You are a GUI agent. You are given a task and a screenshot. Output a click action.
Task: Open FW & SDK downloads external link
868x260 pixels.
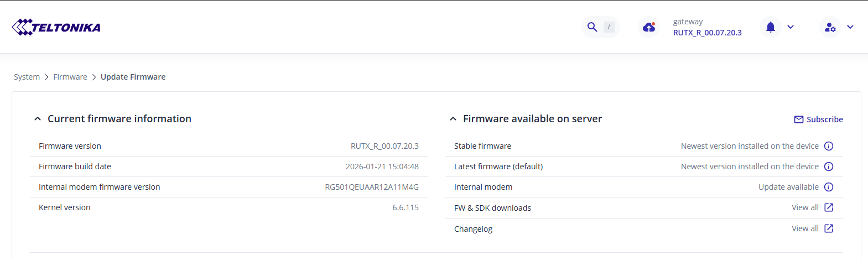coord(829,207)
